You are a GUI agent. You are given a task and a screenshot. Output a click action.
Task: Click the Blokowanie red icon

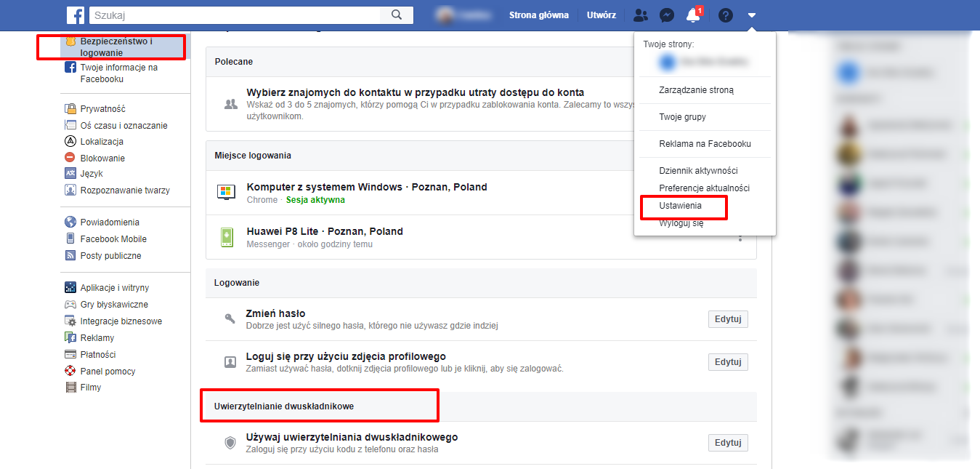(70, 158)
